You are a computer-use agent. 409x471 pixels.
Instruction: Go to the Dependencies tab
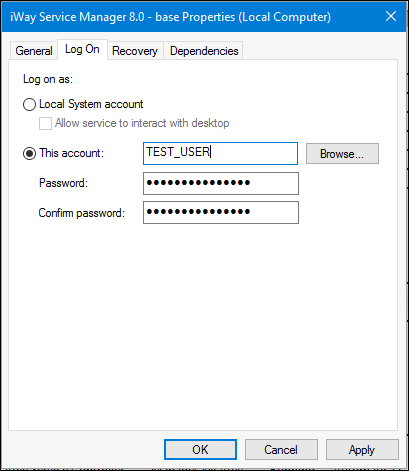tap(204, 51)
